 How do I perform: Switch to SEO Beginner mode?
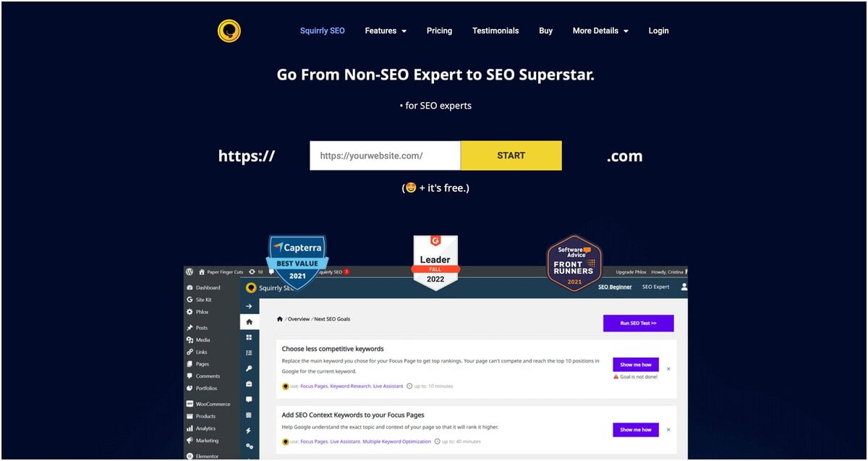(x=615, y=287)
